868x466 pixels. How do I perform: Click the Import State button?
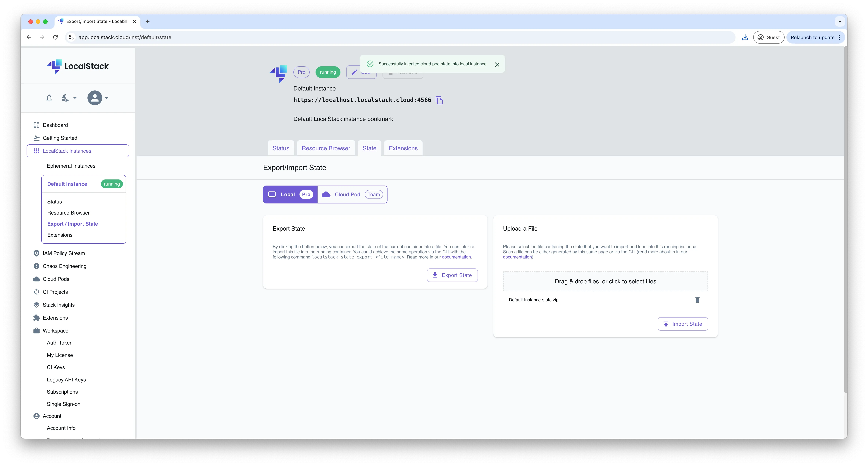tap(682, 324)
